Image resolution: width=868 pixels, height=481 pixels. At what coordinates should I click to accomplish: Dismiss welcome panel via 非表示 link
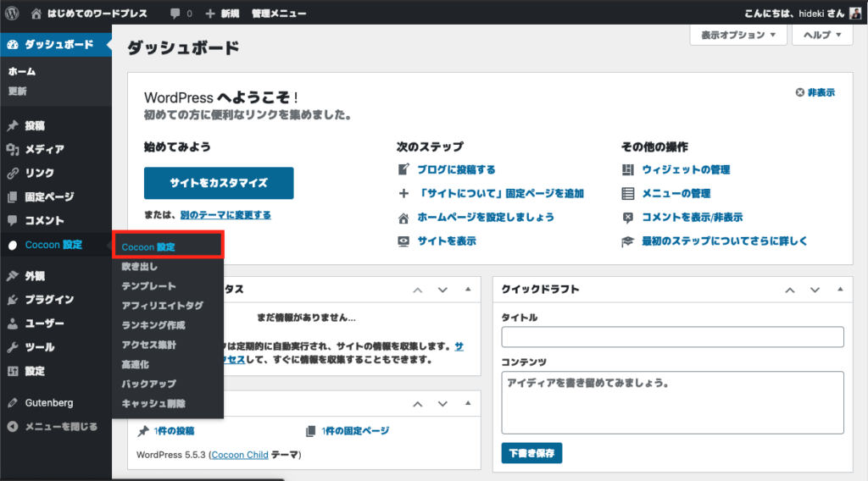pyautogui.click(x=815, y=92)
